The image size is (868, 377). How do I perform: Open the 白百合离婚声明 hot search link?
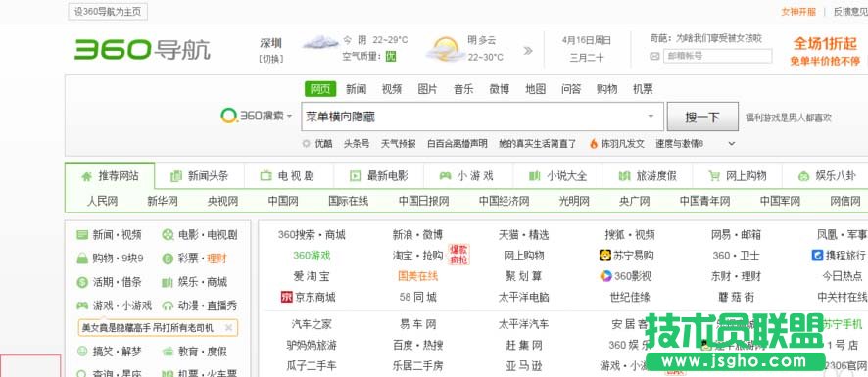tap(458, 143)
